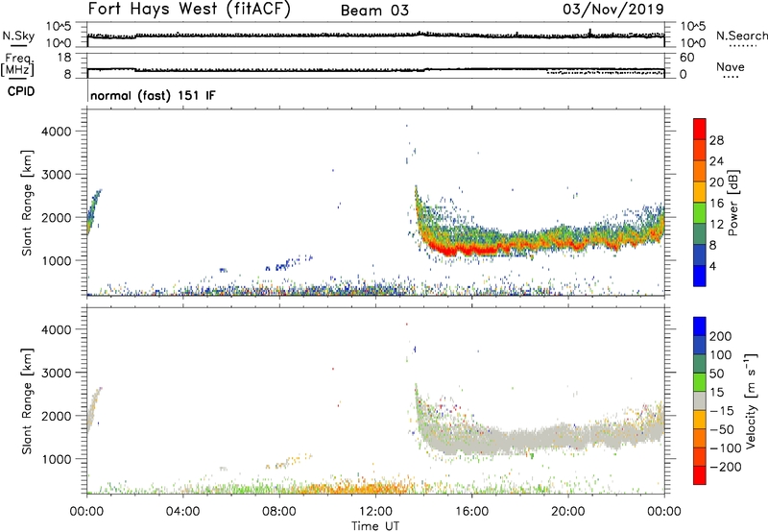Viewport: 768px width, 532px height.
Task: Click the 'normal (fast) 151 IF' text
Action: tap(153, 95)
